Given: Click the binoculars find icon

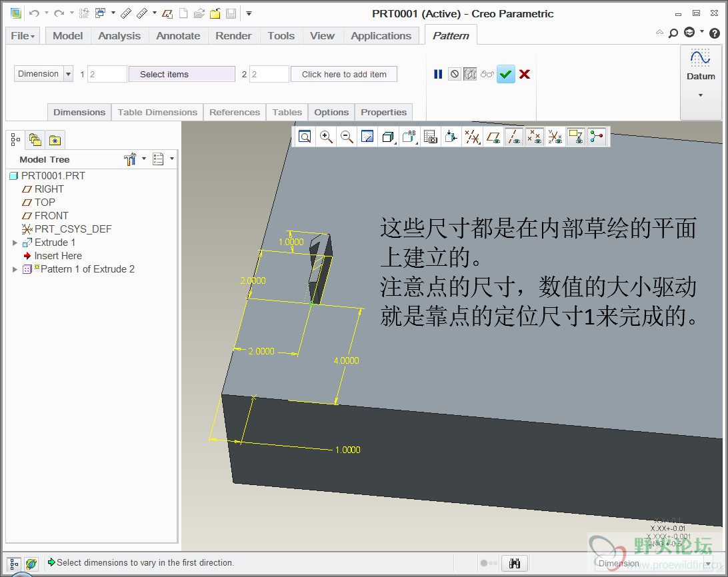Looking at the screenshot, I should (515, 564).
